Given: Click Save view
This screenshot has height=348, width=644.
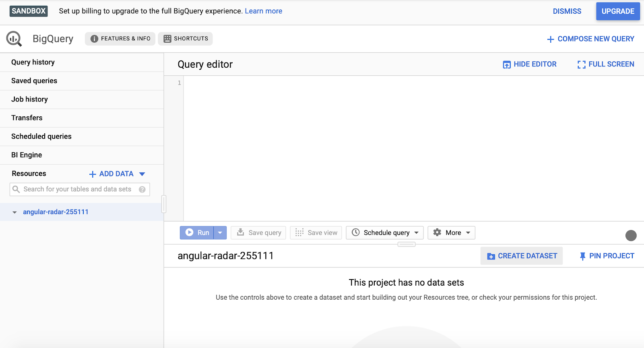Looking at the screenshot, I should [x=316, y=233].
